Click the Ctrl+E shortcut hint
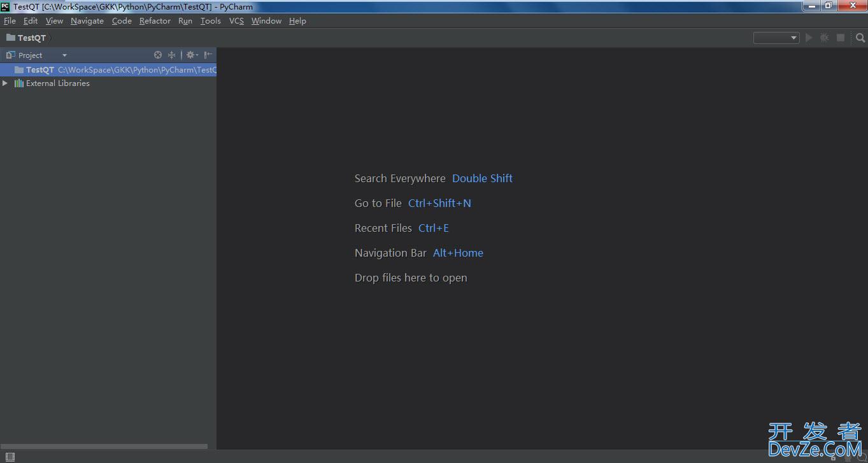Viewport: 868px width, 463px height. tap(434, 228)
